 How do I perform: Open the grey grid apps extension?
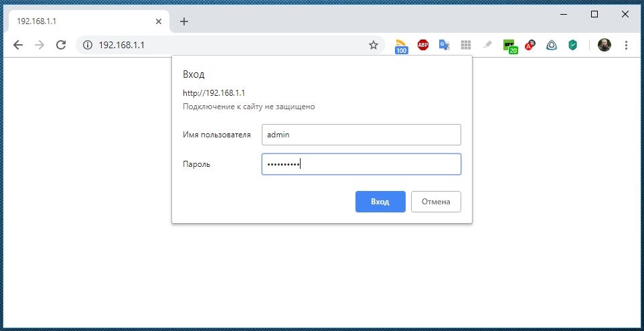pos(466,45)
